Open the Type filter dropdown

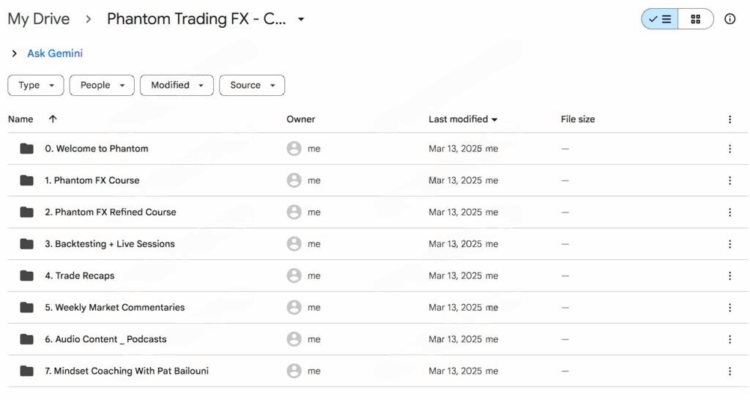pyautogui.click(x=35, y=85)
